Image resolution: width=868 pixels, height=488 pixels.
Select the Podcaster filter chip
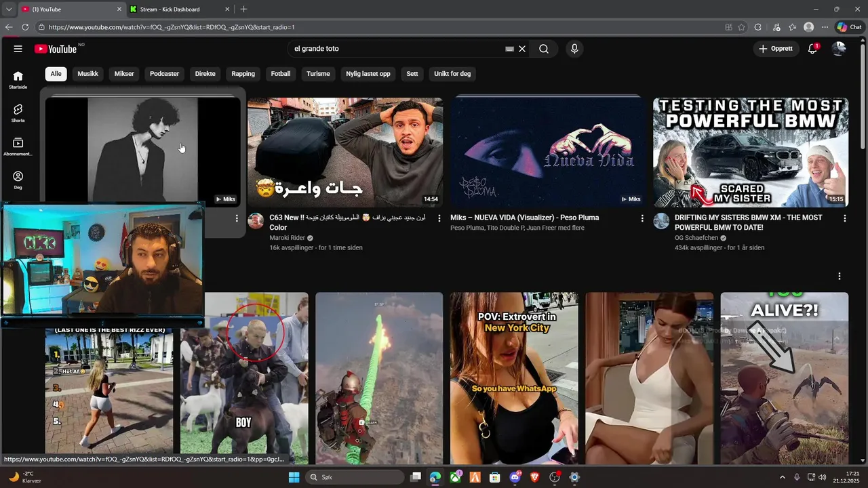[x=164, y=73]
